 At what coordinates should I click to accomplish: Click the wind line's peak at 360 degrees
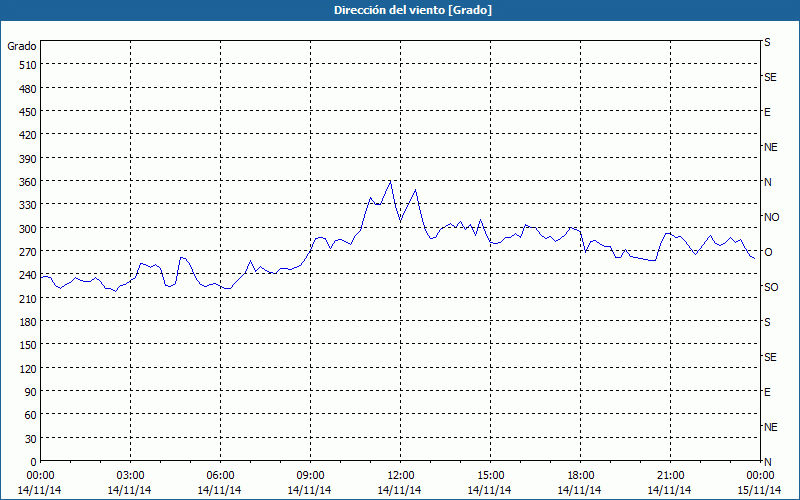coord(390,181)
